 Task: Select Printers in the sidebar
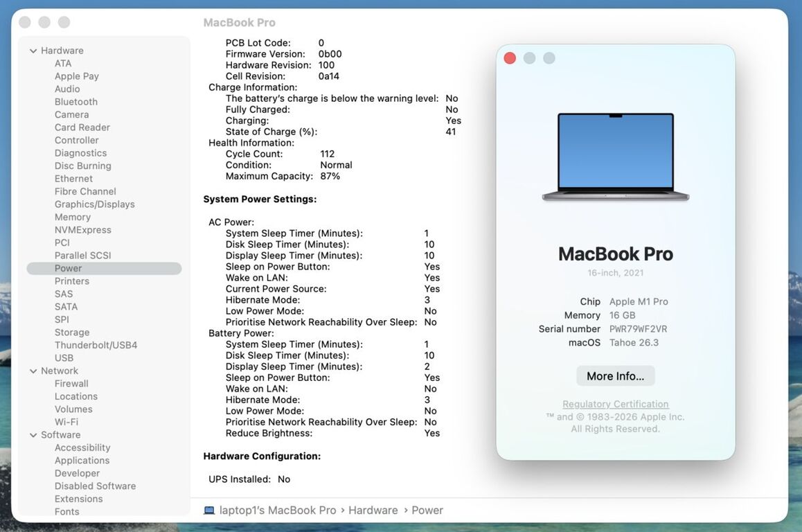click(x=71, y=281)
